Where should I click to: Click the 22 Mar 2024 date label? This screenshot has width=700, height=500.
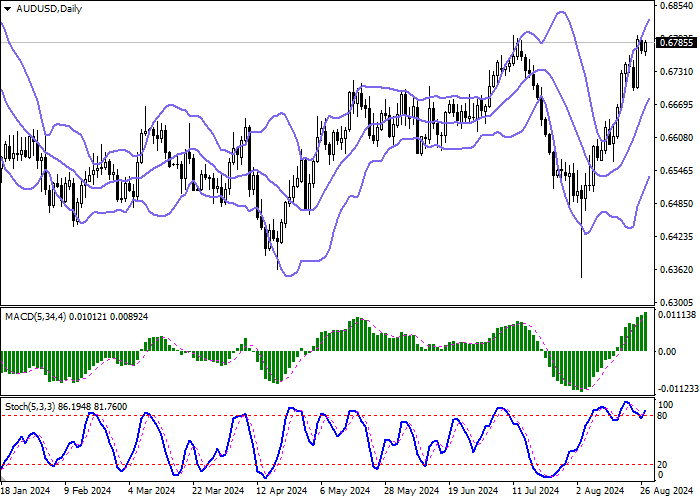click(x=218, y=491)
